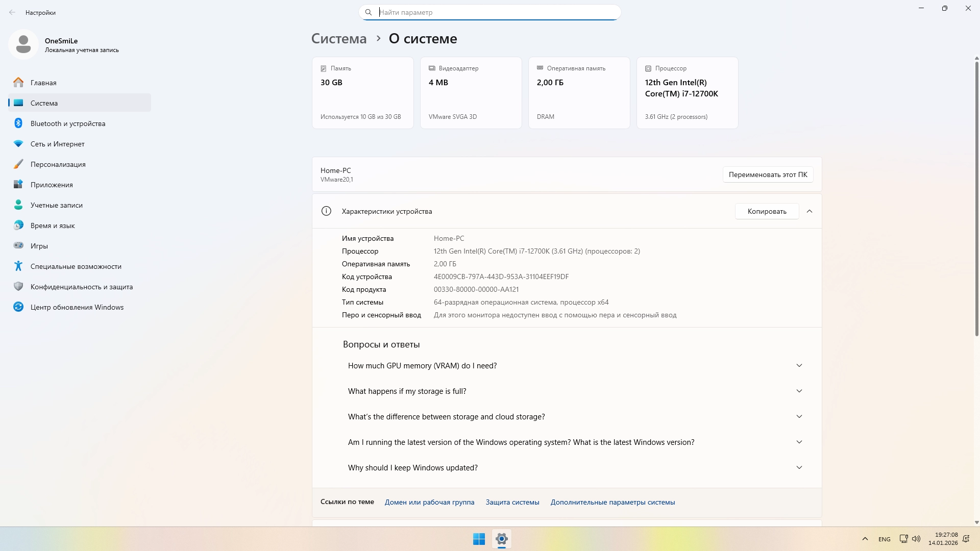Expand 'Why should I keep Windows updated?'

[x=799, y=468]
